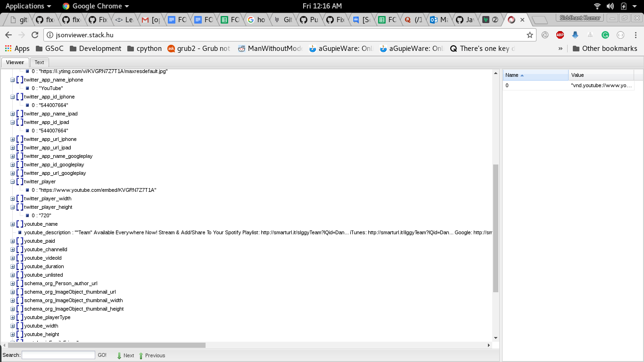
Task: Expand the twitter_app_name_googleplay node
Action: (13, 156)
